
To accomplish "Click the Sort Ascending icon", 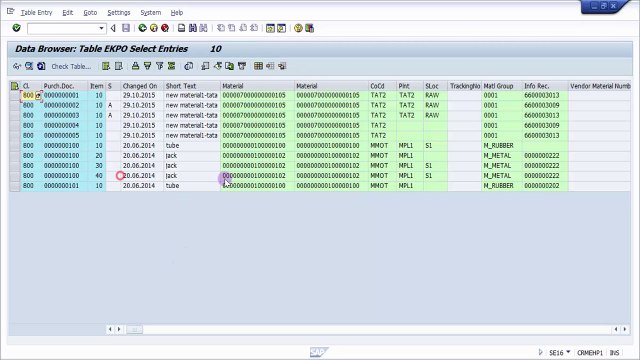I will coord(135,66).
